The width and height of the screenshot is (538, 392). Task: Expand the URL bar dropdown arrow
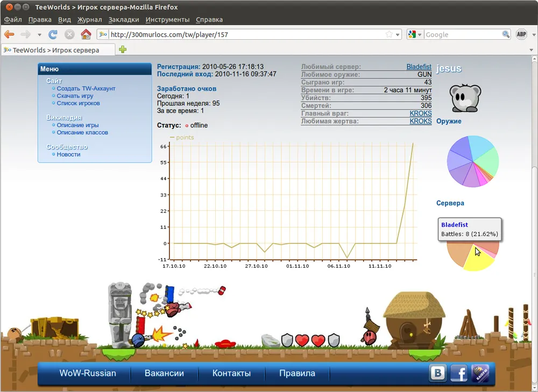point(398,35)
